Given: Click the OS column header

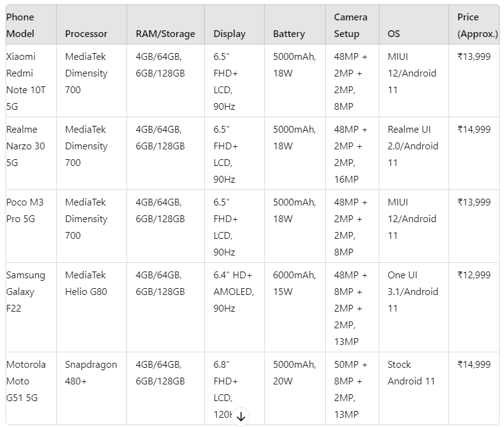Looking at the screenshot, I should (414, 25).
